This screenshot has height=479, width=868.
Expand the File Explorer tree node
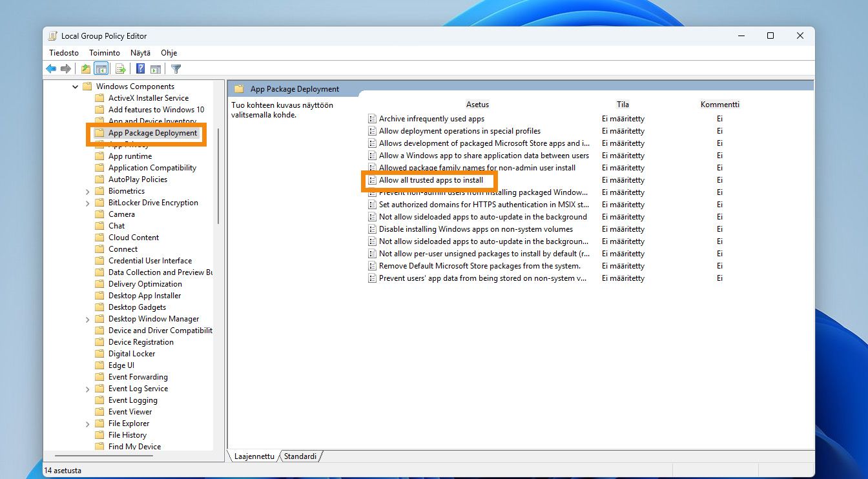[x=87, y=423]
